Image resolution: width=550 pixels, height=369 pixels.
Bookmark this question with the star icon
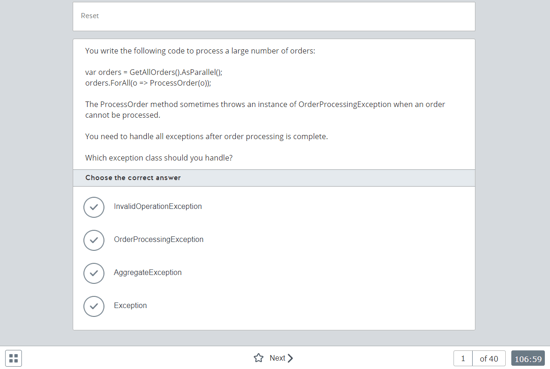click(x=259, y=358)
